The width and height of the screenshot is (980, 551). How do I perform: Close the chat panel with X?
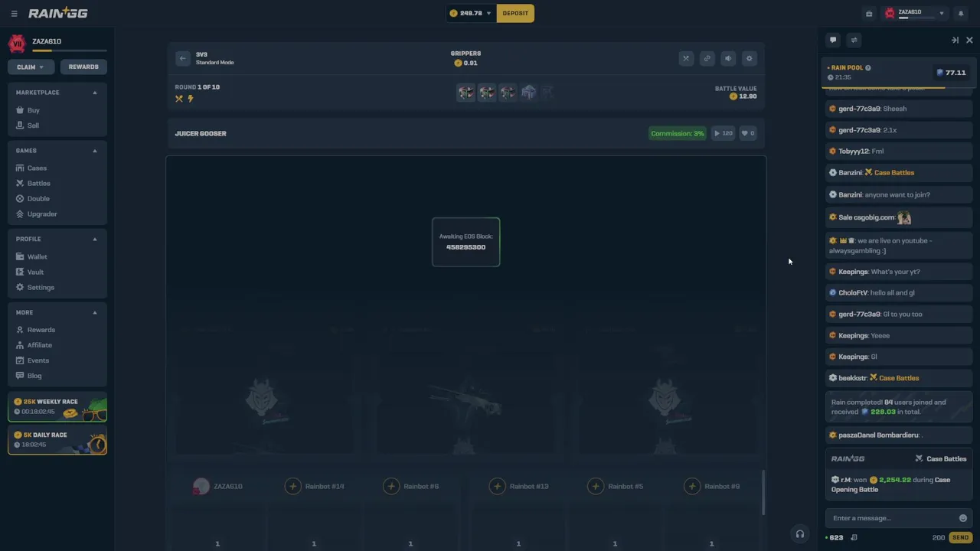pyautogui.click(x=969, y=40)
